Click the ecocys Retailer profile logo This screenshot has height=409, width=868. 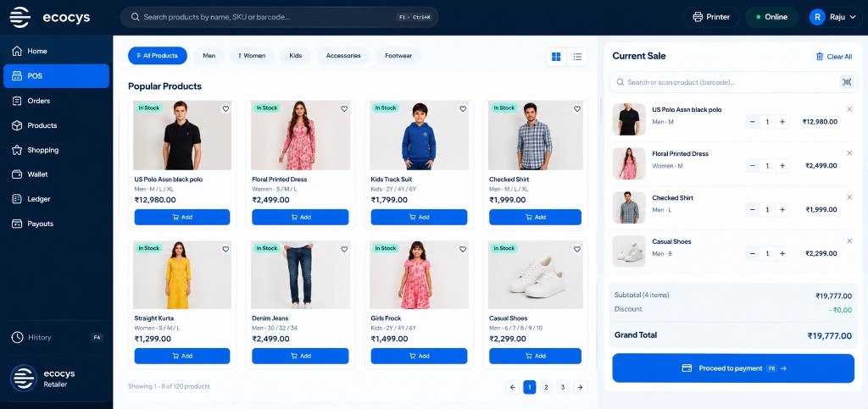click(24, 378)
